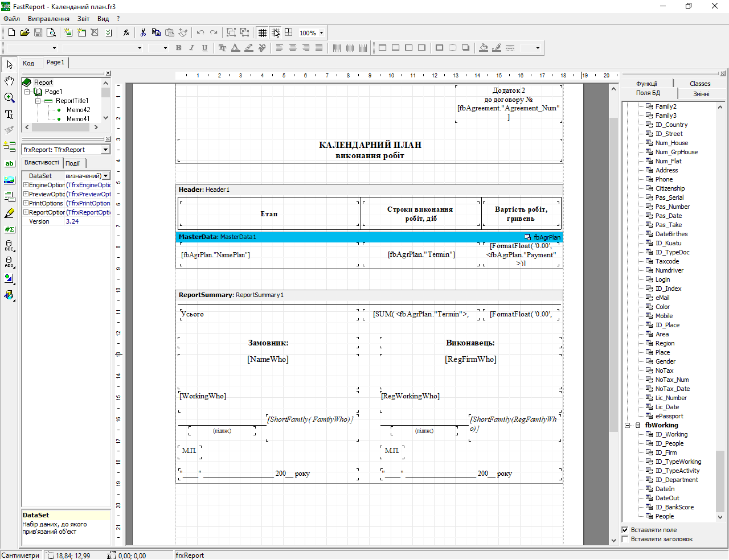This screenshot has height=560, width=729.
Task: Open the 100% zoom dropdown
Action: coord(321,33)
